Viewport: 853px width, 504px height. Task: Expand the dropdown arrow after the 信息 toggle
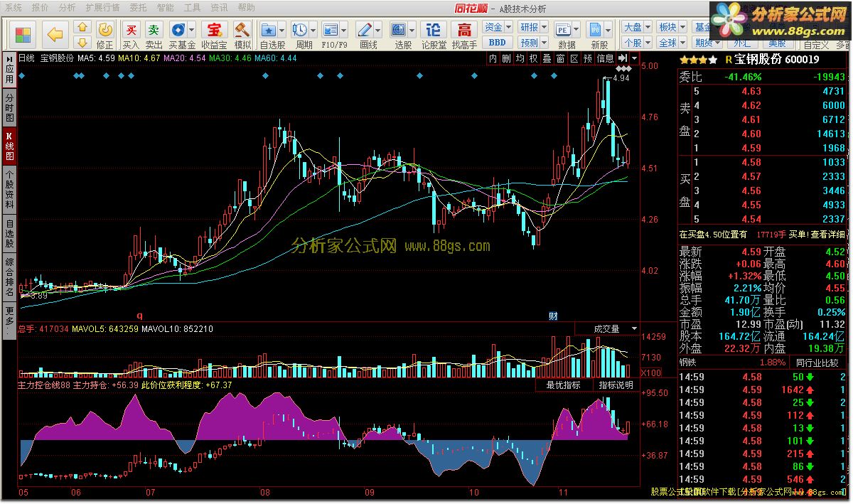634,58
